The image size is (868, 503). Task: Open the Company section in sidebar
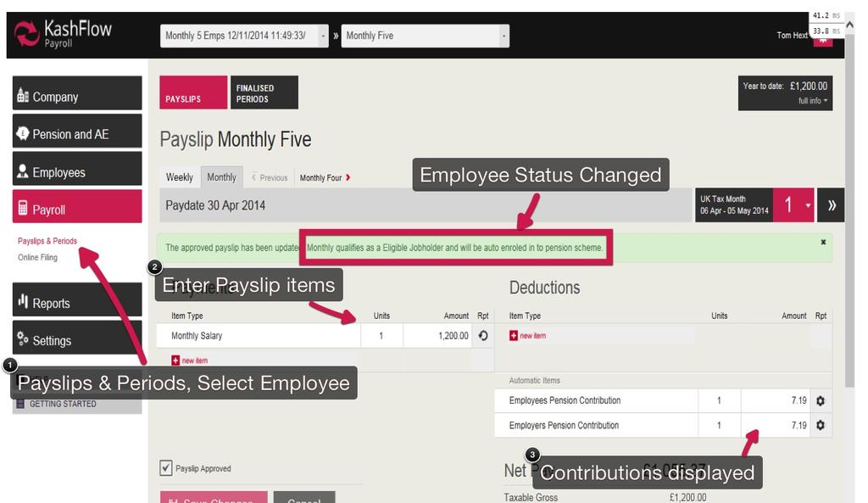pyautogui.click(x=77, y=97)
